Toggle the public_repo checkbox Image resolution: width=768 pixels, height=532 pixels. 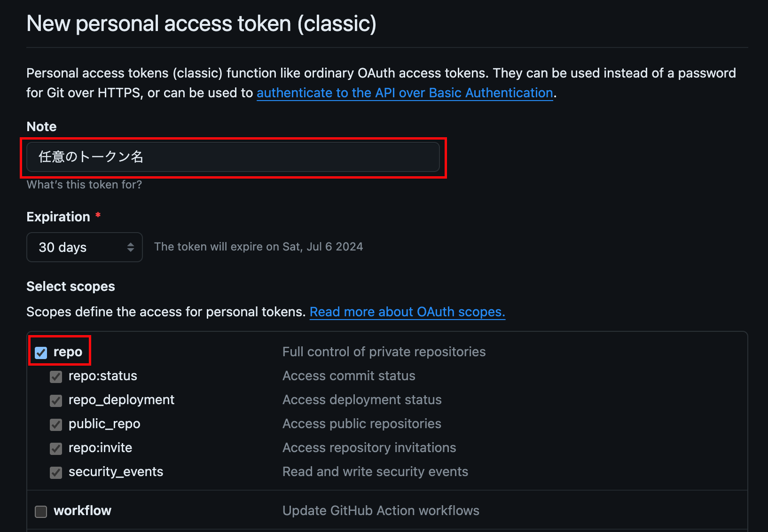(56, 424)
